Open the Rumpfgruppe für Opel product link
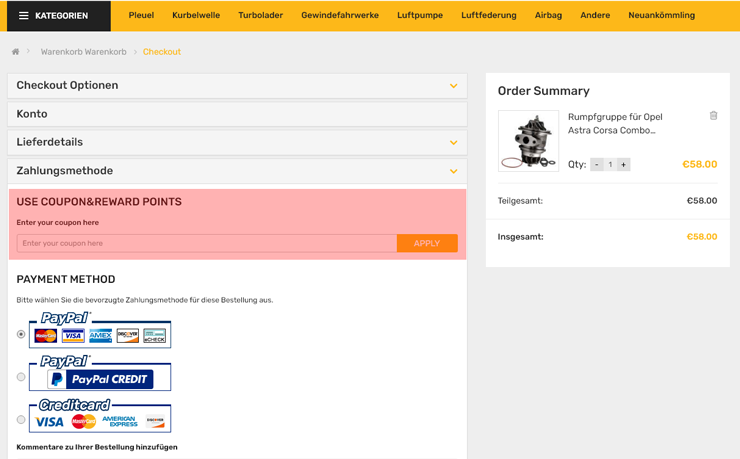Screen dimensions: 740x459 [x=615, y=124]
